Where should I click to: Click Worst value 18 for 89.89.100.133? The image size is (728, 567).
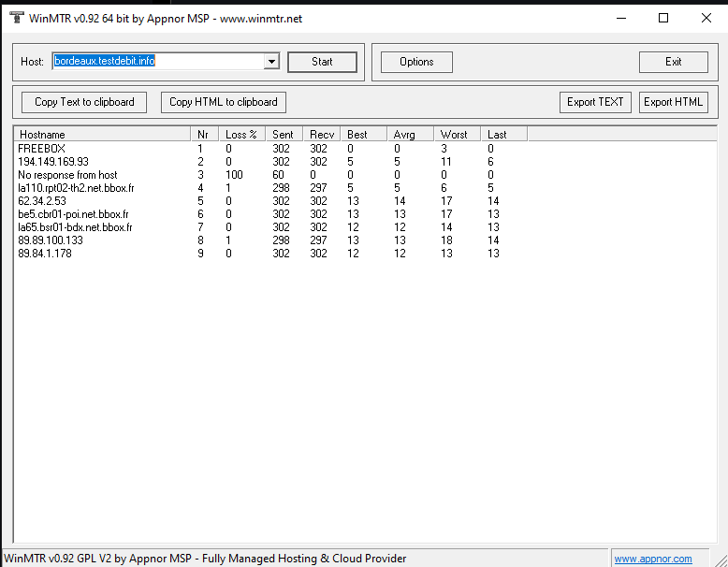[x=446, y=240]
